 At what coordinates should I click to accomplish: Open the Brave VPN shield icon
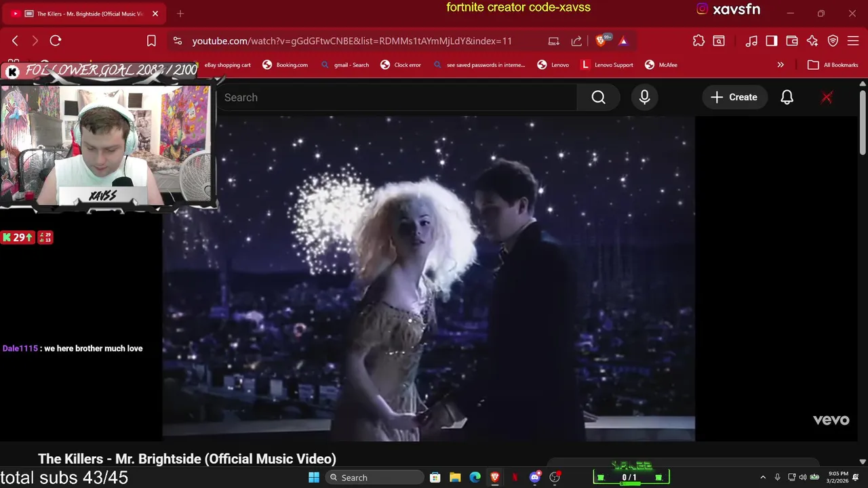point(833,41)
